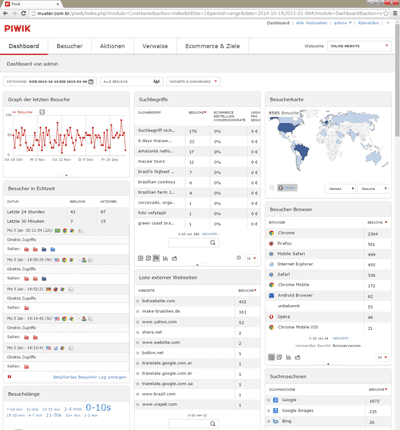Go to next Suchbegriffe page via Nächste
Screen dimensions: 400x430
[x=210, y=234]
